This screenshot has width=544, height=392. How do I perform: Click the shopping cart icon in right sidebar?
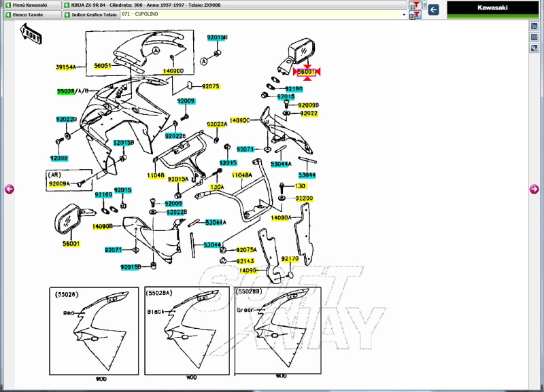pyautogui.click(x=534, y=26)
